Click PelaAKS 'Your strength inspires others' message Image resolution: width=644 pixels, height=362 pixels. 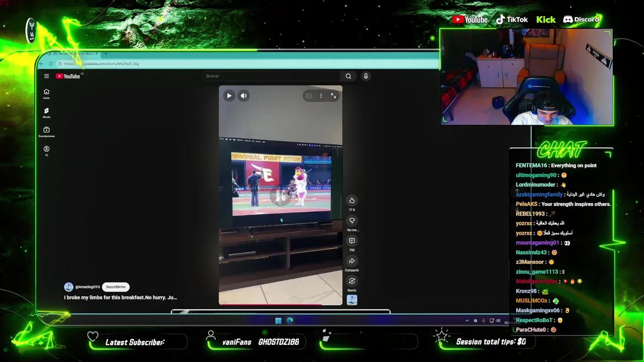click(x=563, y=204)
